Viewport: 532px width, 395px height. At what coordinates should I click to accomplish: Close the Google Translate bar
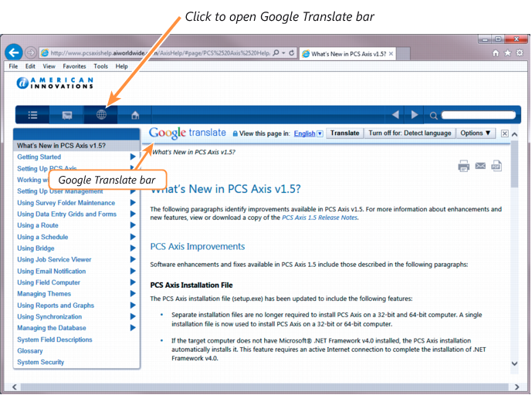504,133
